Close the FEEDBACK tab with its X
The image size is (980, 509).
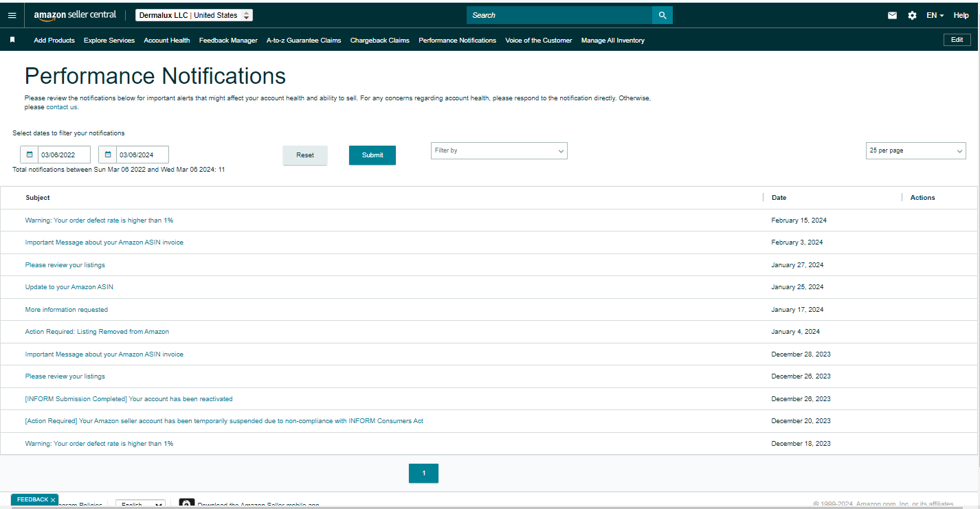click(53, 500)
